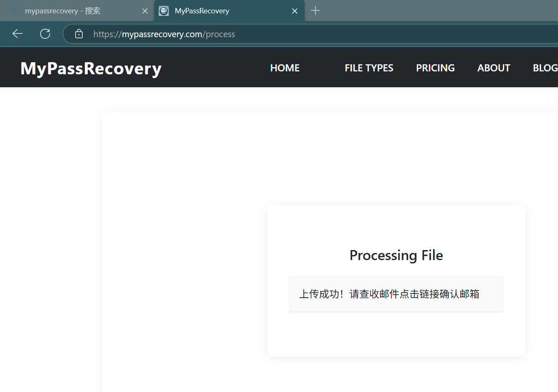Close the active MyPassRecovery tab
Viewport: 558px width, 392px height.
click(295, 11)
